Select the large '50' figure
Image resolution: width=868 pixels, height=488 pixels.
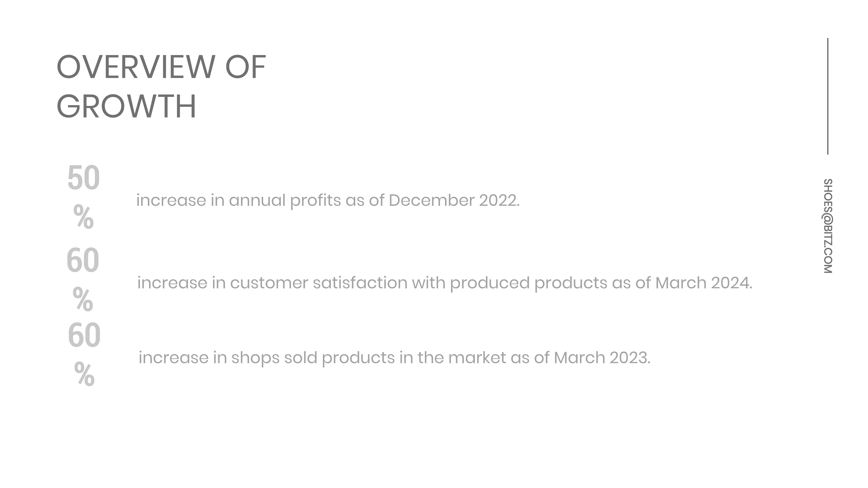pyautogui.click(x=84, y=178)
